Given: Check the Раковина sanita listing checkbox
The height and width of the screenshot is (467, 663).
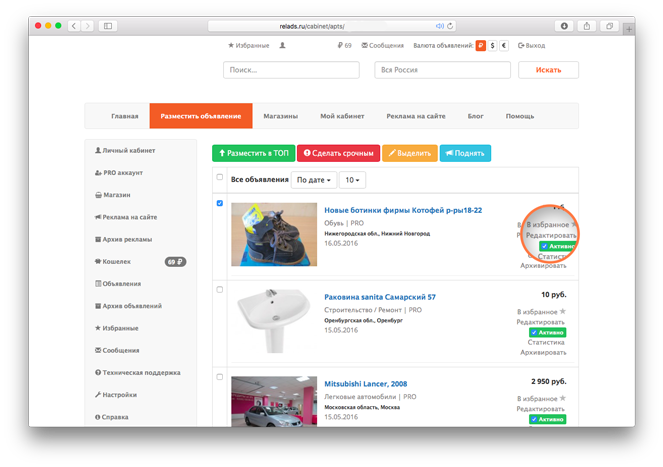Looking at the screenshot, I should point(220,289).
